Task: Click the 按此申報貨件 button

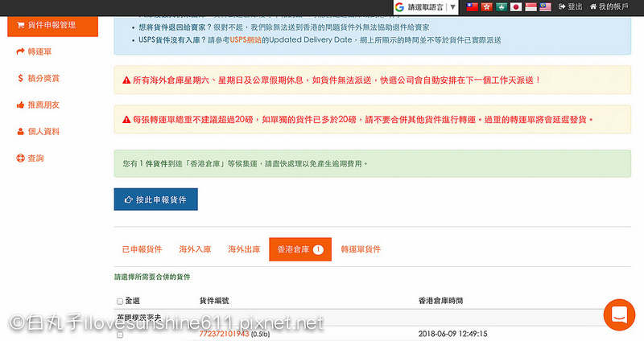Action: click(155, 199)
